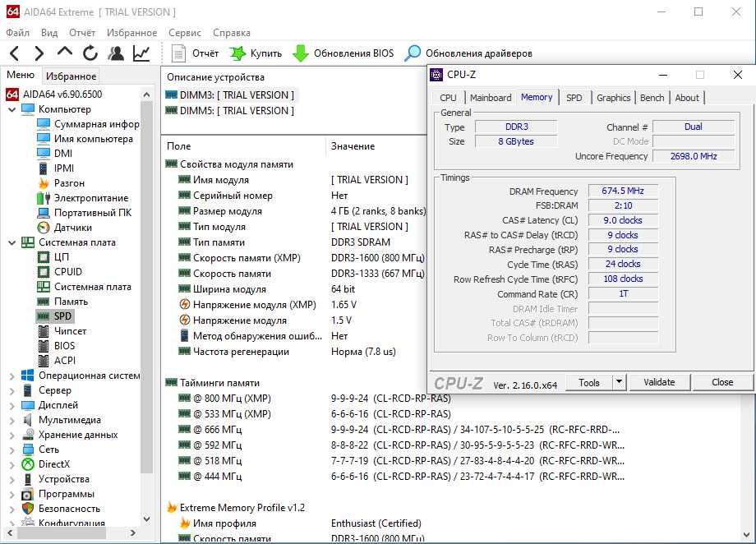The height and width of the screenshot is (544, 756).
Task: Click the up-level arrow toolbar icon
Action: click(65, 52)
